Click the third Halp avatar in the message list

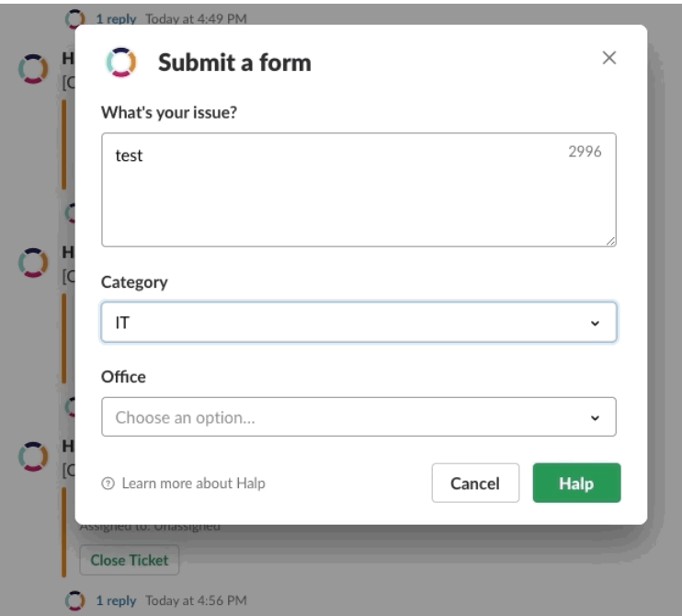34,455
